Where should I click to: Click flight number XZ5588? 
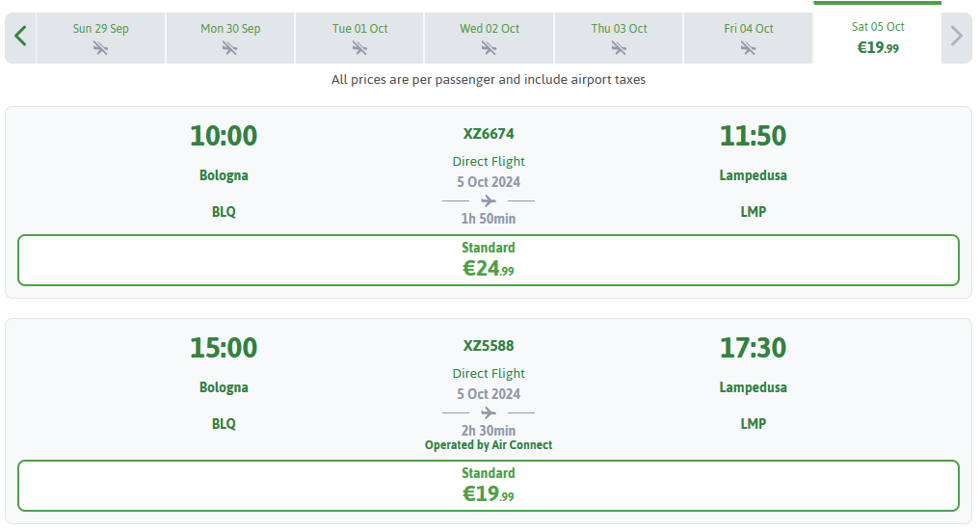click(x=489, y=345)
